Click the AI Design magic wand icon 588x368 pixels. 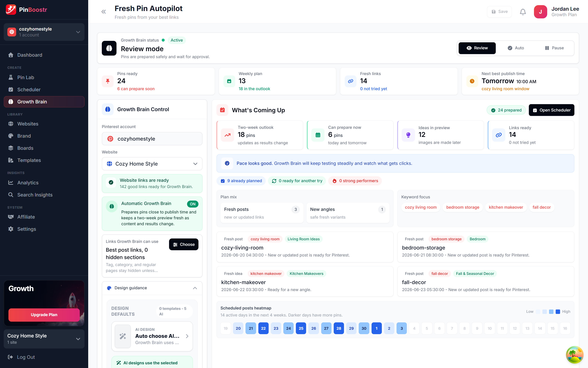pyautogui.click(x=123, y=336)
